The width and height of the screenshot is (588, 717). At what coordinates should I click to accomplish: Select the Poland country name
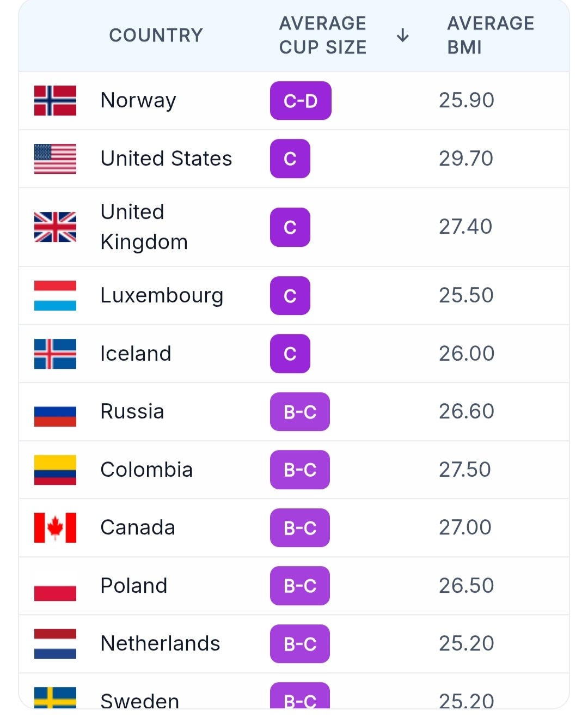point(134,586)
